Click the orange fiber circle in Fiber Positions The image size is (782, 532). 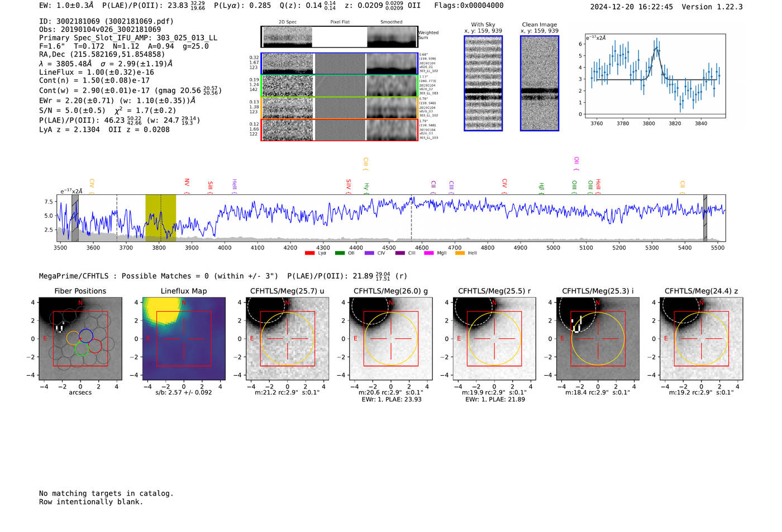[x=73, y=338]
